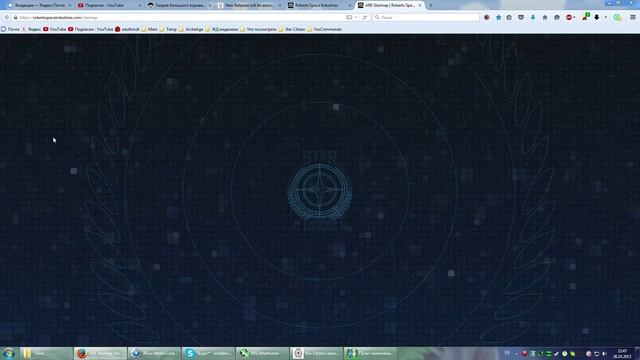Open the Firefox hamburger menu

tap(633, 18)
